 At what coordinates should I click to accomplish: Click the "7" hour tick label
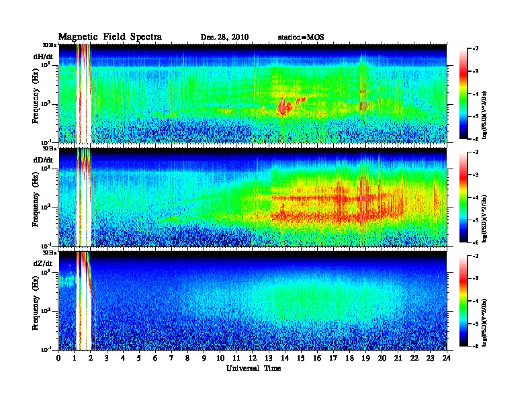[172, 358]
